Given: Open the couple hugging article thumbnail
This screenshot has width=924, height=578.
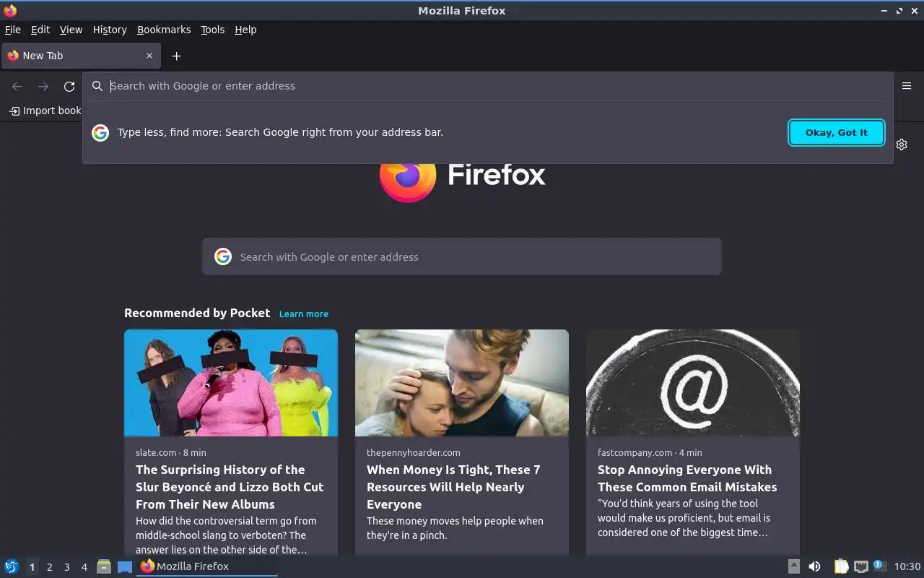Looking at the screenshot, I should [462, 383].
